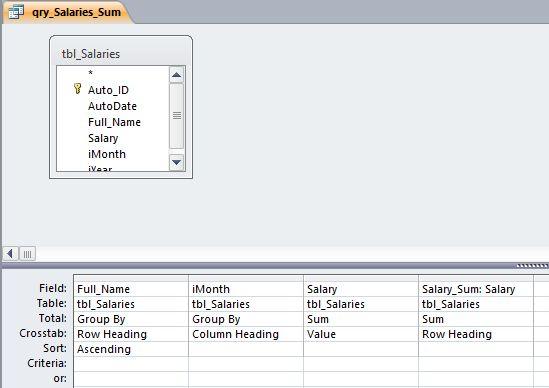Click Table cell under Full_Name column
Screen dimensions: 549x388
point(131,304)
